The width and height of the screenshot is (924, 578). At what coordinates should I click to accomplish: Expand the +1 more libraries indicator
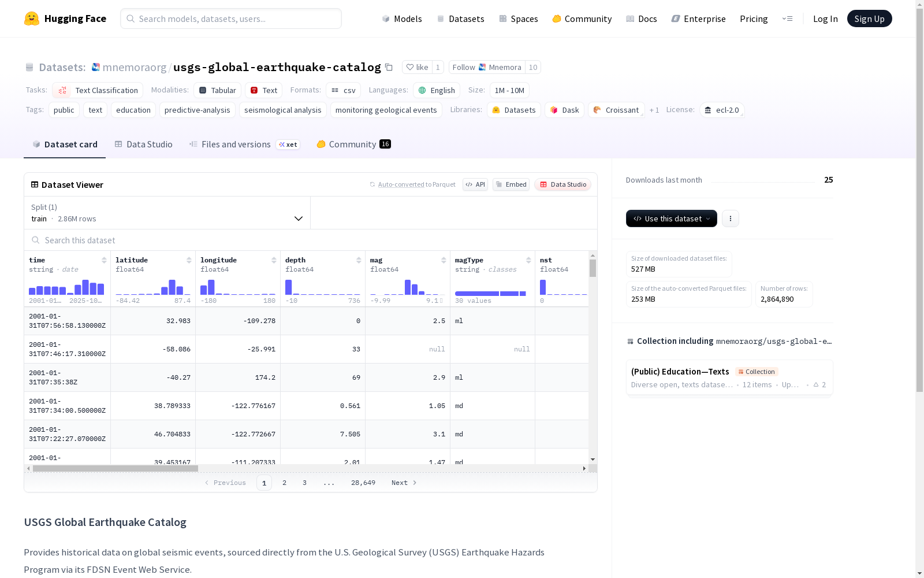coord(654,110)
